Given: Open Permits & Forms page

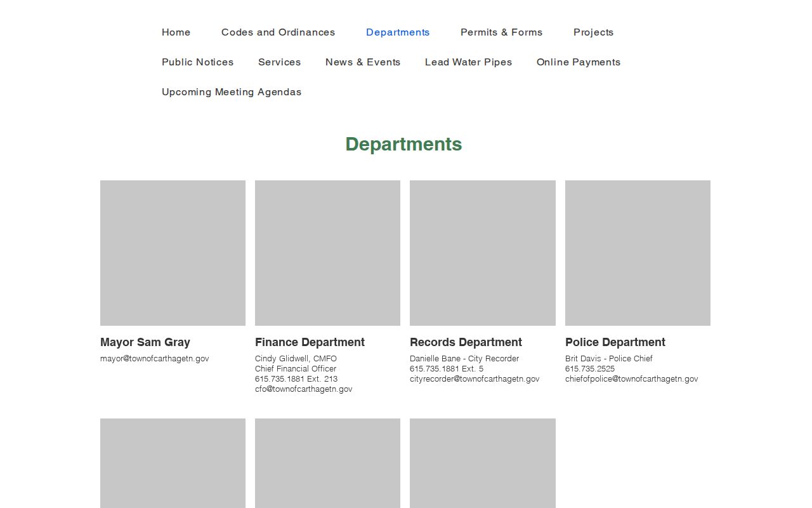Looking at the screenshot, I should pos(501,32).
